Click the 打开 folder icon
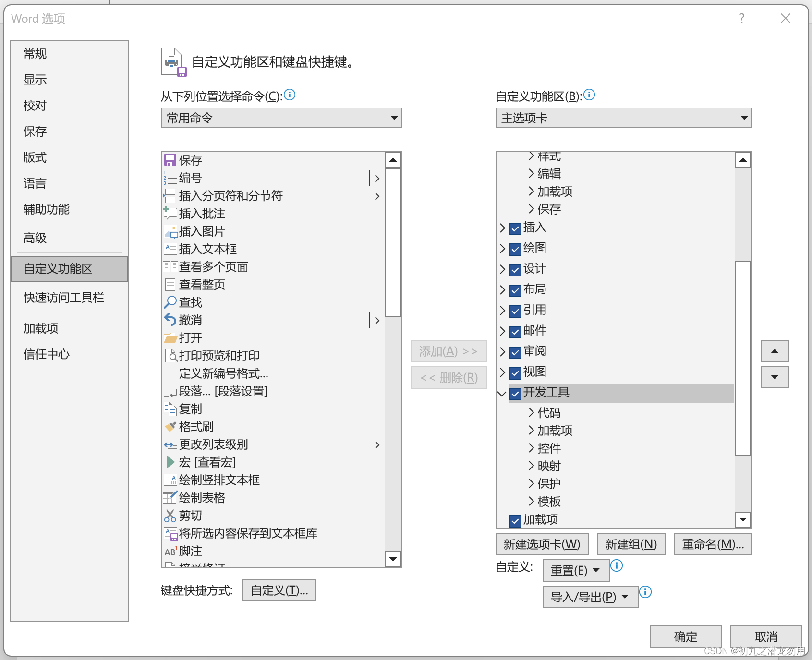The image size is (812, 660). click(170, 337)
